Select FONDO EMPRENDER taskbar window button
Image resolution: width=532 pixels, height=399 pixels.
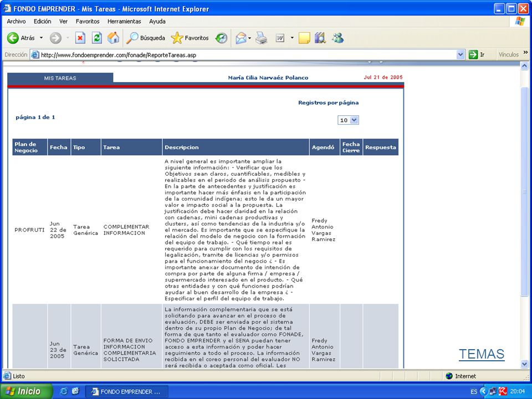126,392
